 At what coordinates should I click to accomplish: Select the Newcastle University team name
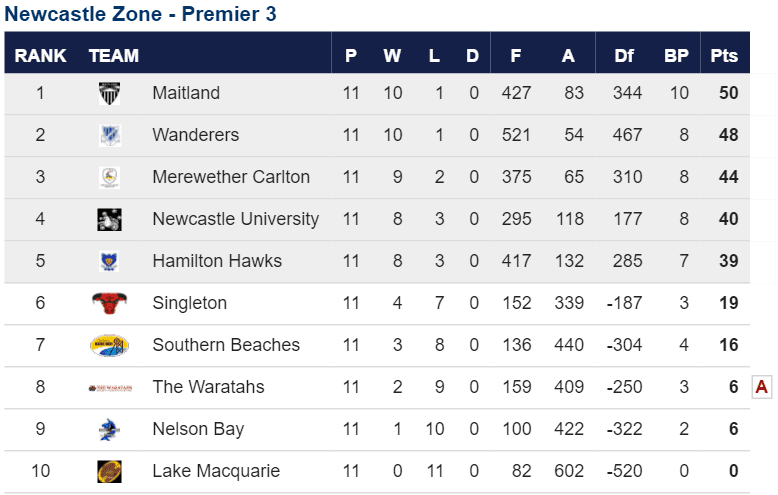click(236, 219)
